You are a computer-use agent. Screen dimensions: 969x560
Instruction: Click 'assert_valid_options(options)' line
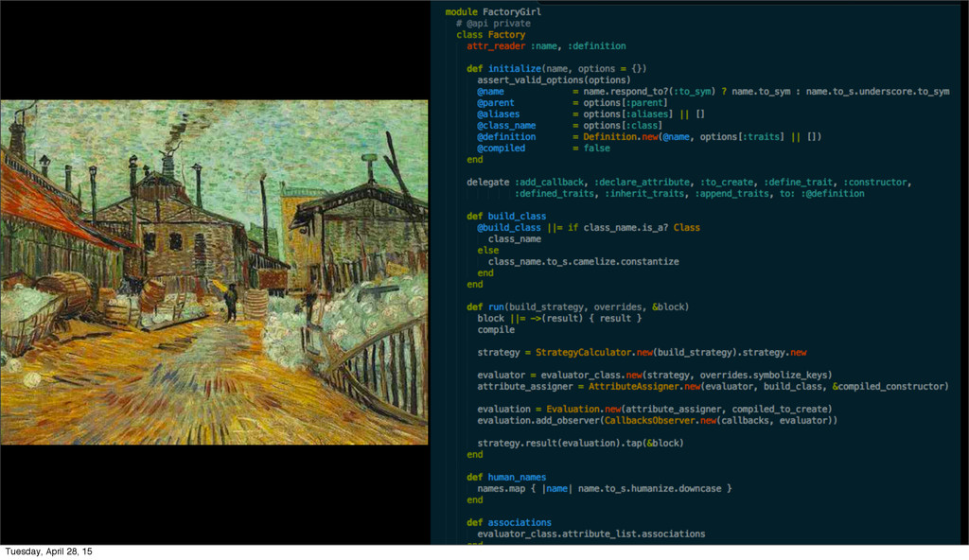coord(554,79)
